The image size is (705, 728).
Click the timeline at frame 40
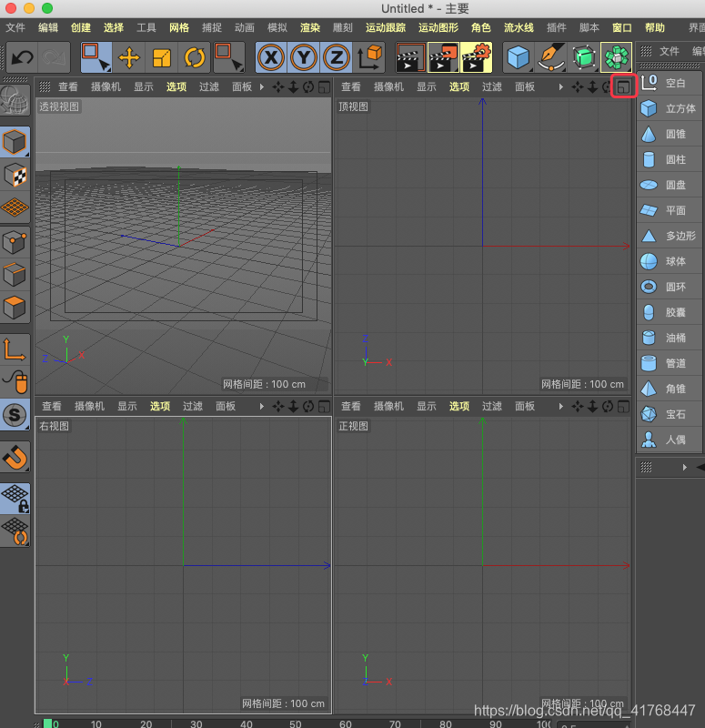(x=247, y=723)
